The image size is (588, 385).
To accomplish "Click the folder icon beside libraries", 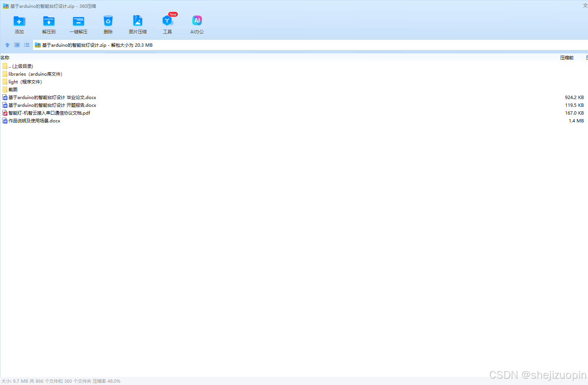I will click(x=5, y=74).
